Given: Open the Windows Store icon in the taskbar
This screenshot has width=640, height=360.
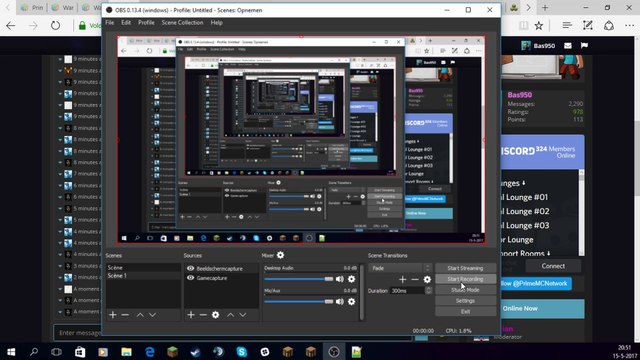Looking at the screenshot, I should (x=80, y=351).
